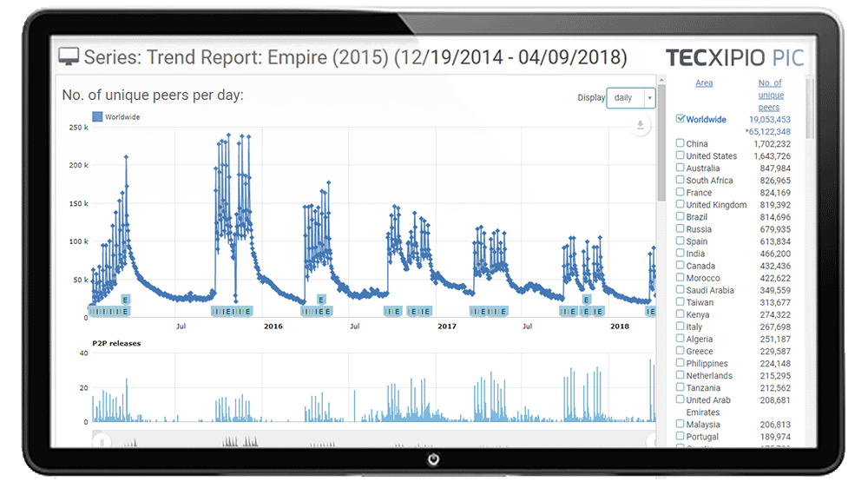Viewport: 868px width, 495px height.
Task: Uncheck the Worldwide checkbox
Action: click(681, 118)
